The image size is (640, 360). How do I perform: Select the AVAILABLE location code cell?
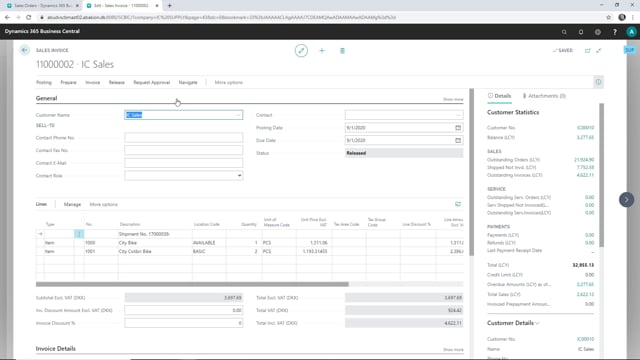pos(210,243)
